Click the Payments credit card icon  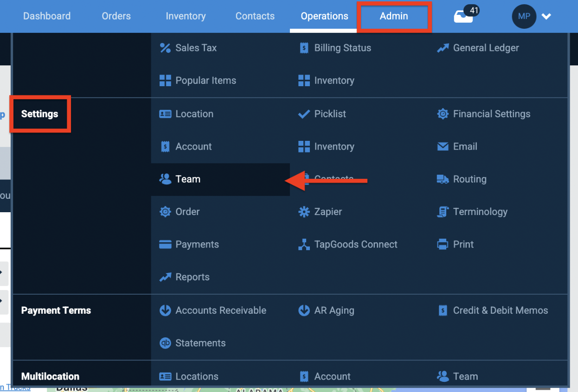[165, 245]
